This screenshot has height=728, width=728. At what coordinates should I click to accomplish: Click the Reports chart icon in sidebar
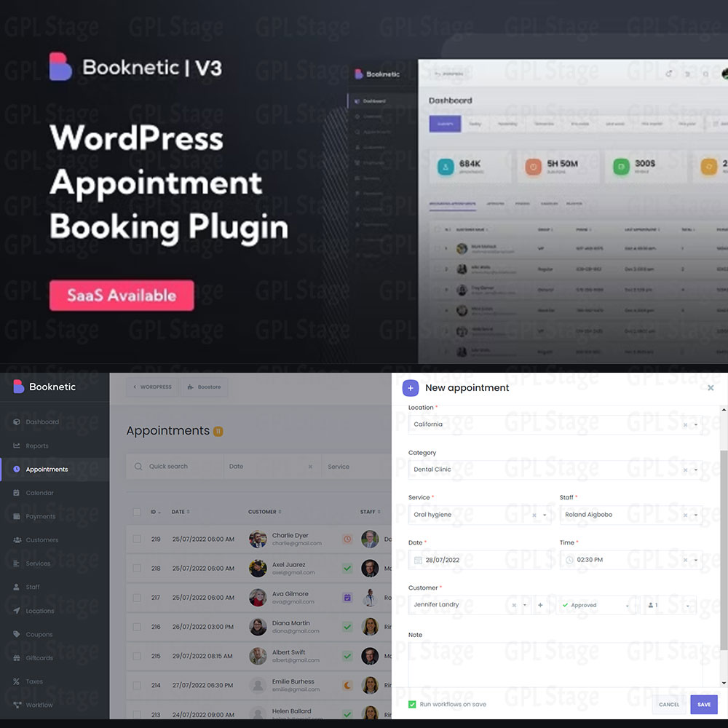pyautogui.click(x=17, y=446)
